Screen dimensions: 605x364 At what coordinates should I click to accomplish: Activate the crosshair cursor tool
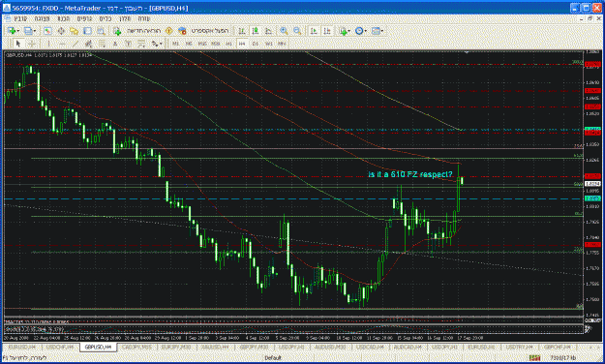(x=32, y=44)
